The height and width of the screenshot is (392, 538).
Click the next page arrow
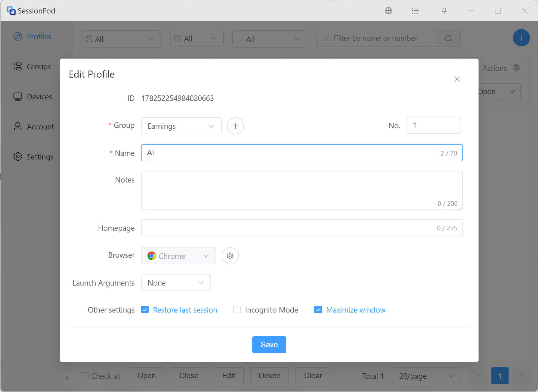pos(521,376)
